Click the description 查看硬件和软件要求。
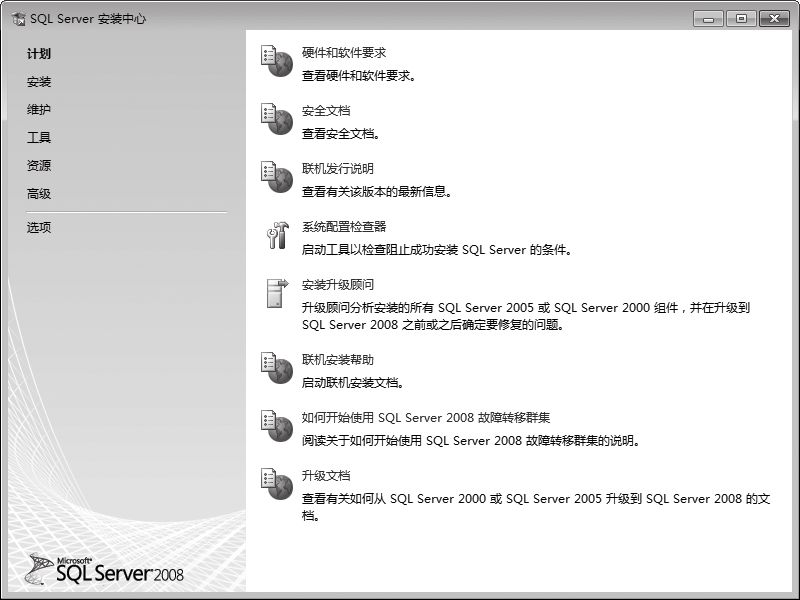The width and height of the screenshot is (800, 600). [x=359, y=76]
